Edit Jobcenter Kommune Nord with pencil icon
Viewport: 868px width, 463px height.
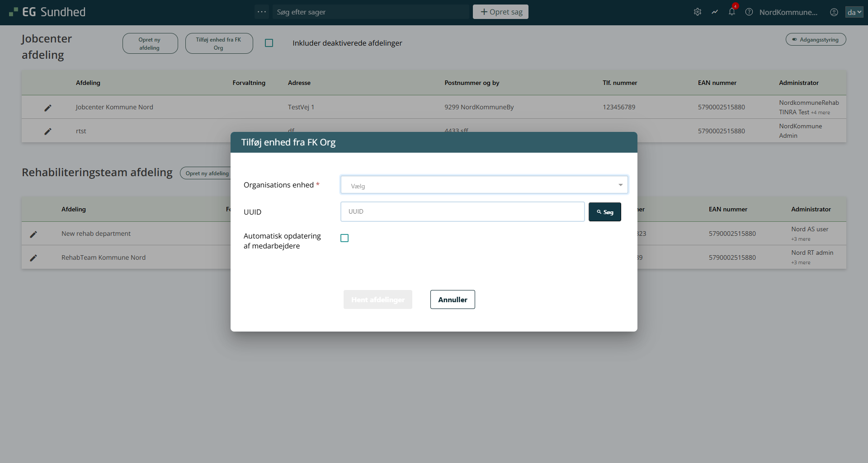point(48,108)
